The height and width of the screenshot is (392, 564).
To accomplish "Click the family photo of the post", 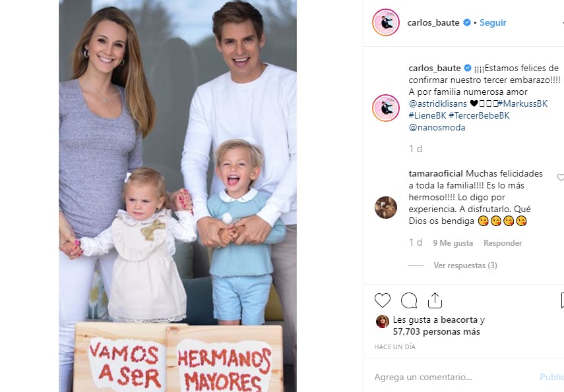I will point(177,196).
